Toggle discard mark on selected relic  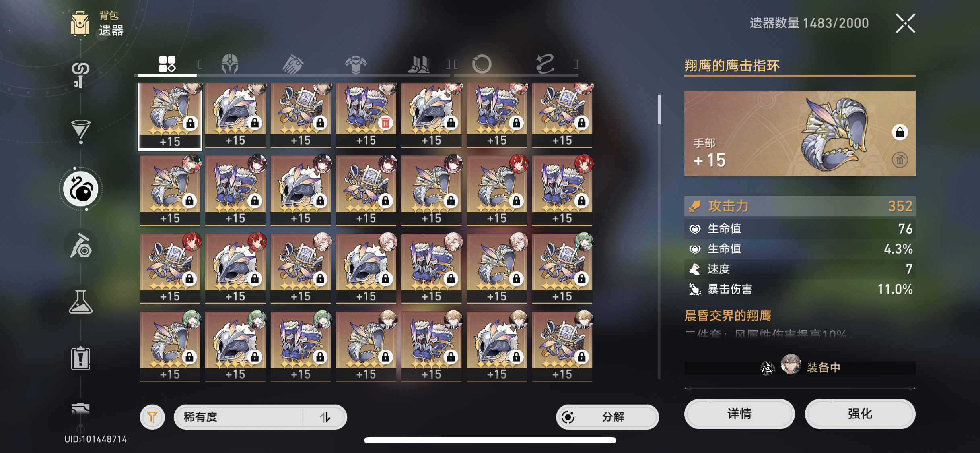pyautogui.click(x=900, y=160)
